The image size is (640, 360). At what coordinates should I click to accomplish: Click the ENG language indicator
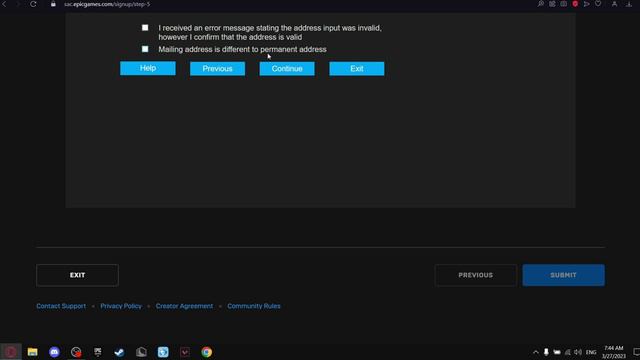(591, 352)
